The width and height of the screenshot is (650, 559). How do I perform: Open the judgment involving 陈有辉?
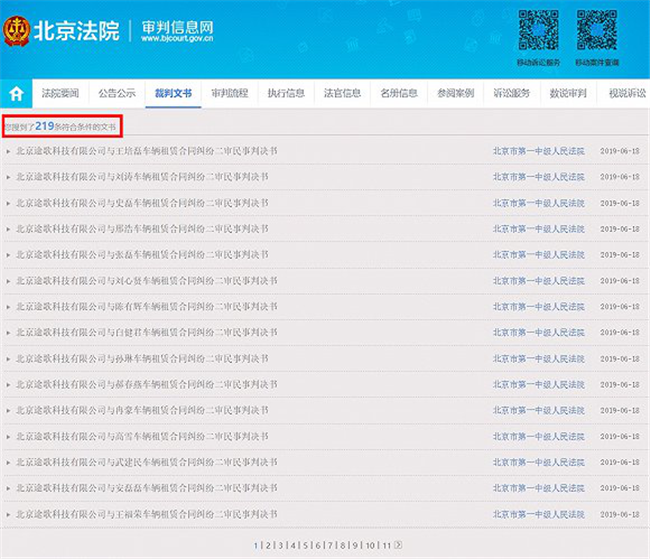(x=147, y=306)
